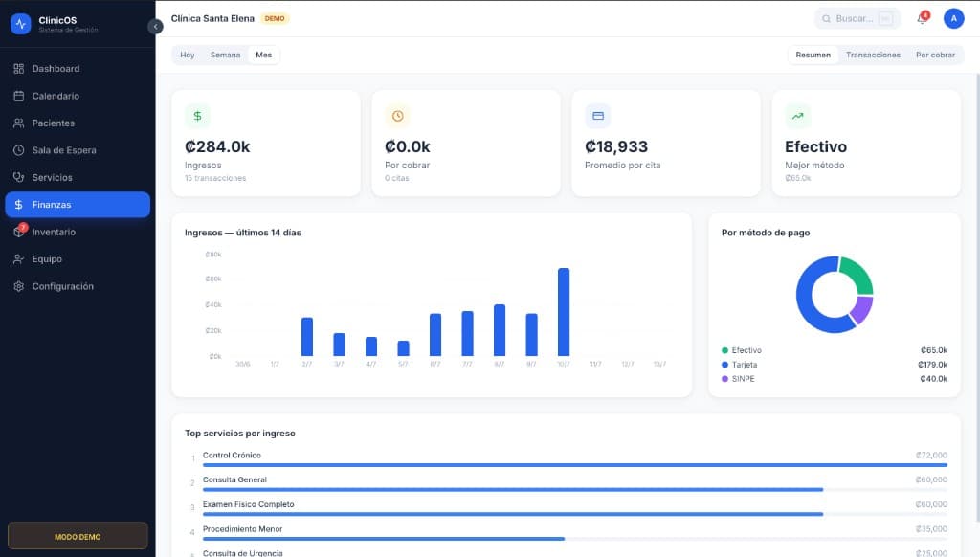Open the Transacciones tab
Screen dimensions: 980x557
(873, 55)
